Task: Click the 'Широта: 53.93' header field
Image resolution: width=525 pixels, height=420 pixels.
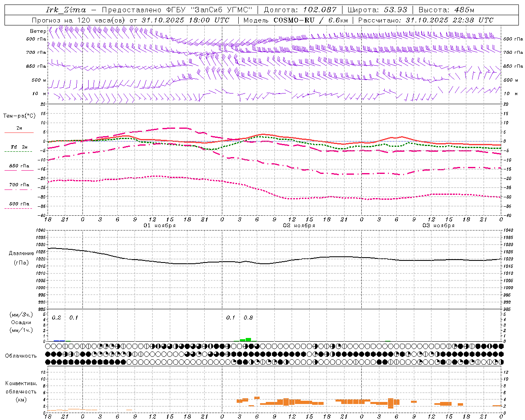Action: [377, 10]
